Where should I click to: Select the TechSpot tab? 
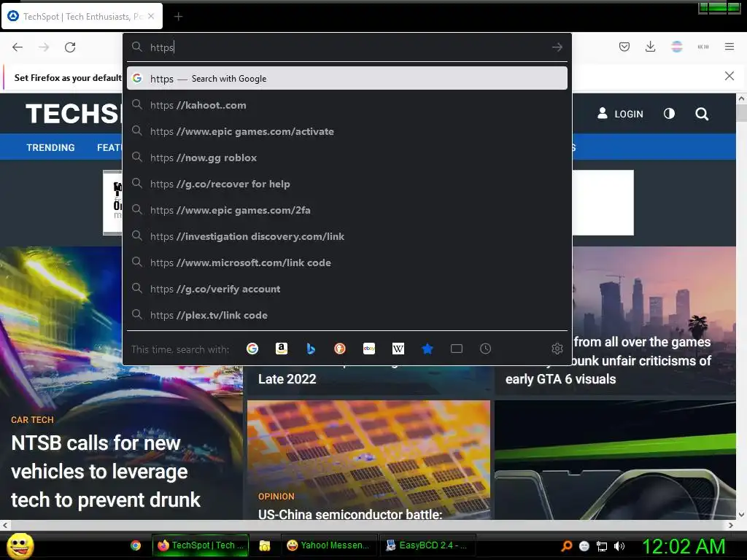(x=82, y=16)
